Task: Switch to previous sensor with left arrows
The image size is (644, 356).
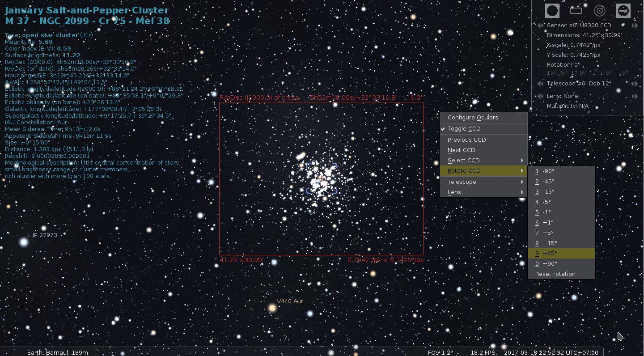Action: tap(540, 25)
